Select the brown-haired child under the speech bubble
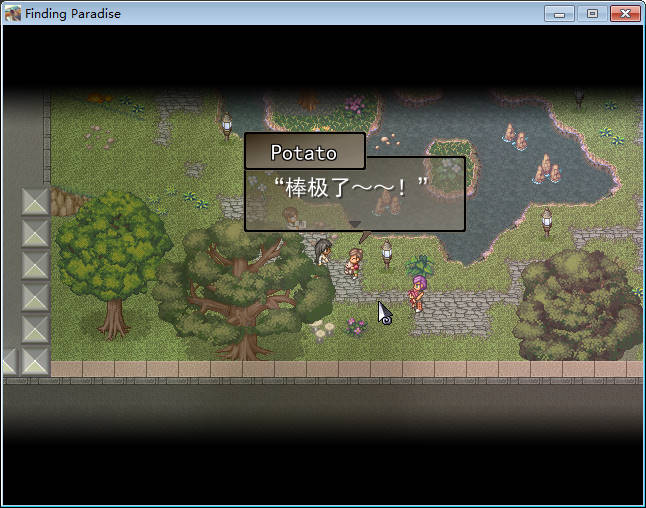The image size is (646, 508). click(x=353, y=263)
